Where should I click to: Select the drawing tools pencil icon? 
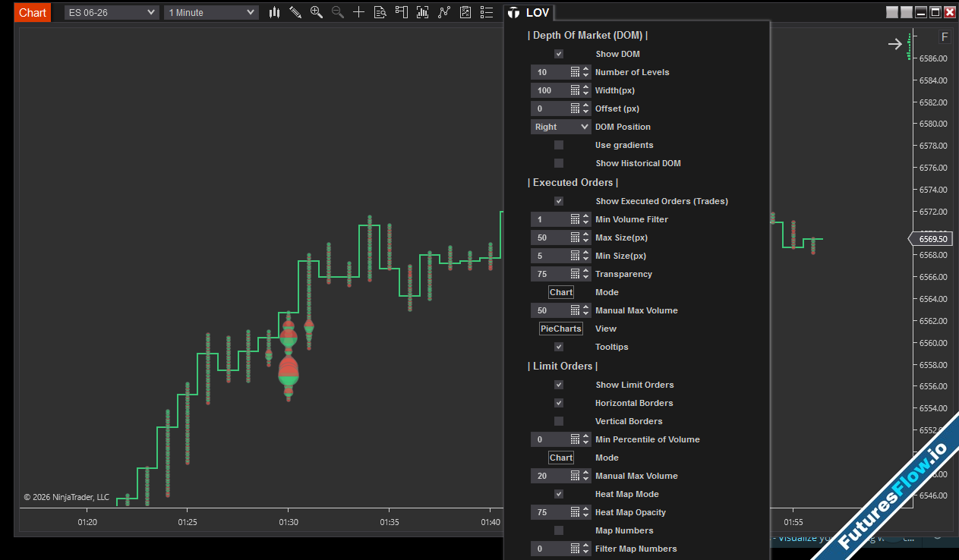click(x=295, y=12)
